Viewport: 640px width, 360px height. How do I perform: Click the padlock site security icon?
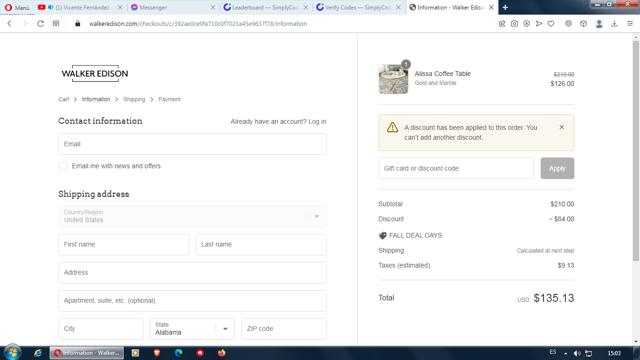(x=78, y=24)
